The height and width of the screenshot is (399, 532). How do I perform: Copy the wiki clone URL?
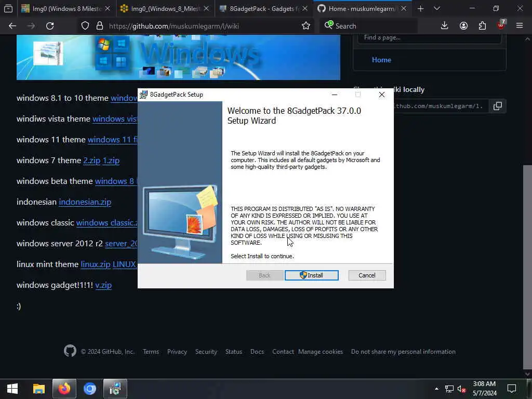click(x=497, y=106)
